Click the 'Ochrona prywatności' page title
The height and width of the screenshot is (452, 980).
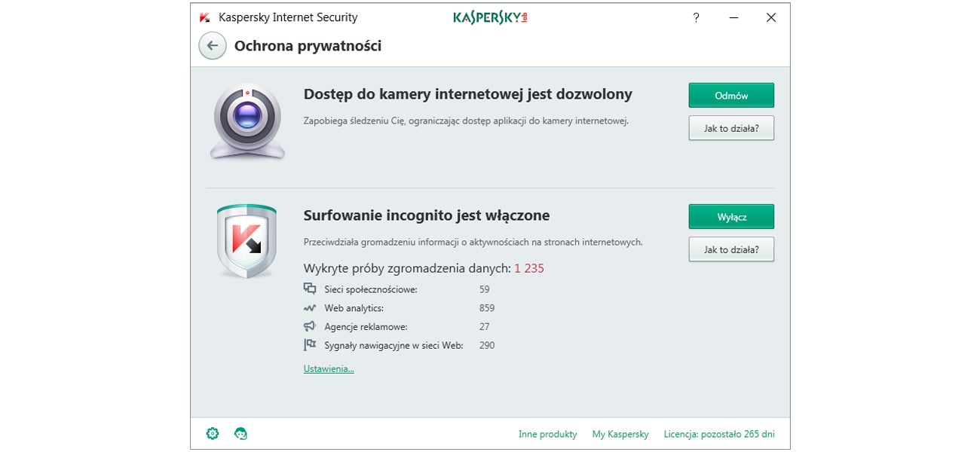point(308,46)
